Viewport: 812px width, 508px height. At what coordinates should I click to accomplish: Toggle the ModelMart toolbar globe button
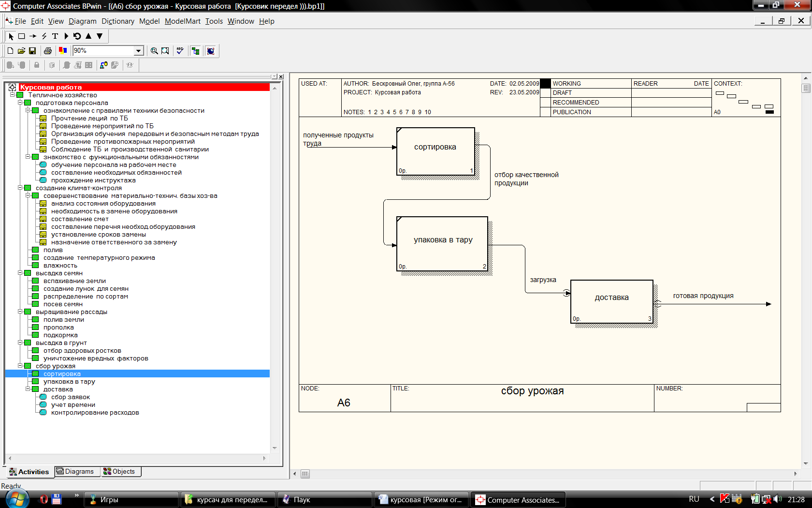pos(211,51)
